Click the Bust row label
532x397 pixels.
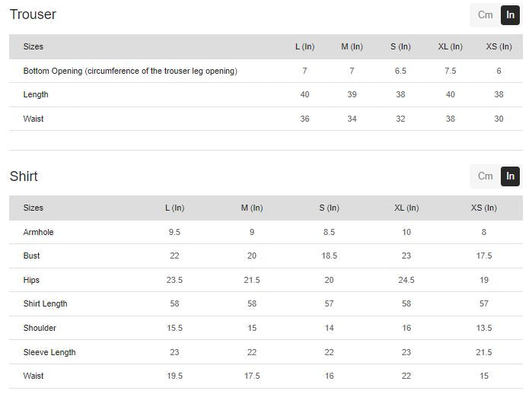click(31, 256)
